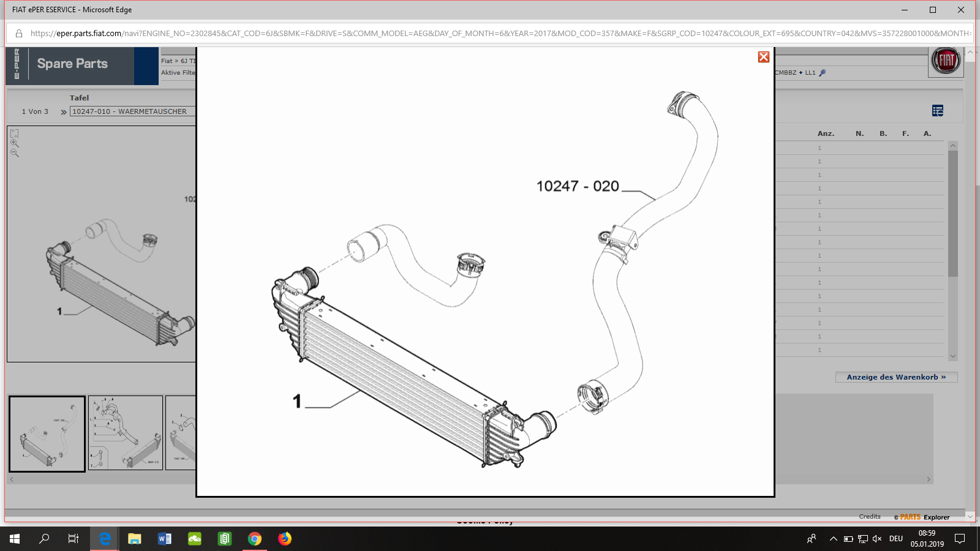
Task: Click the fit-drawing icon above the zoom tools
Action: point(15,133)
